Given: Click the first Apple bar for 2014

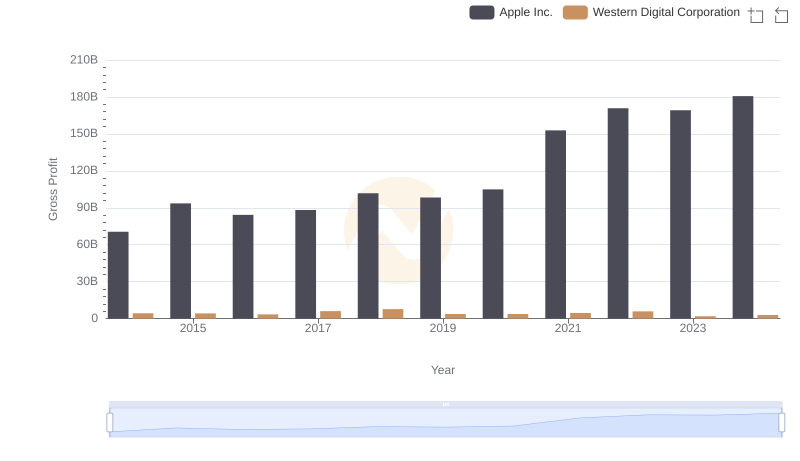Looking at the screenshot, I should click(118, 275).
